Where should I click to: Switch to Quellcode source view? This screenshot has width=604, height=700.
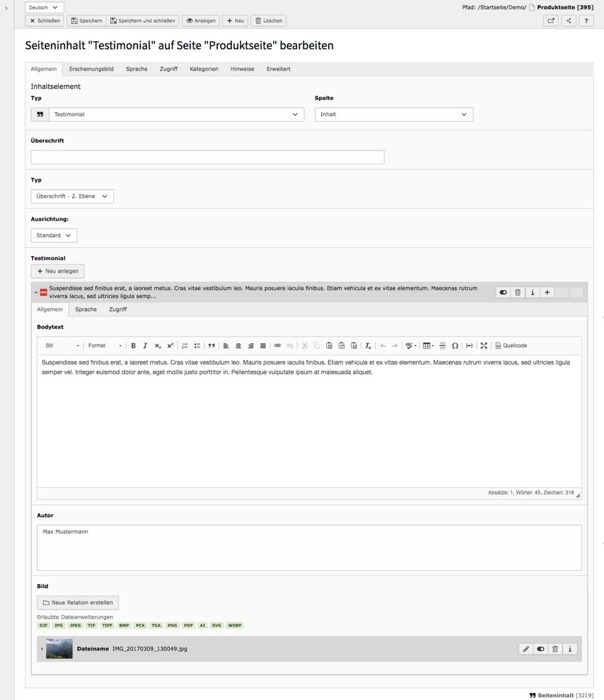coord(510,345)
